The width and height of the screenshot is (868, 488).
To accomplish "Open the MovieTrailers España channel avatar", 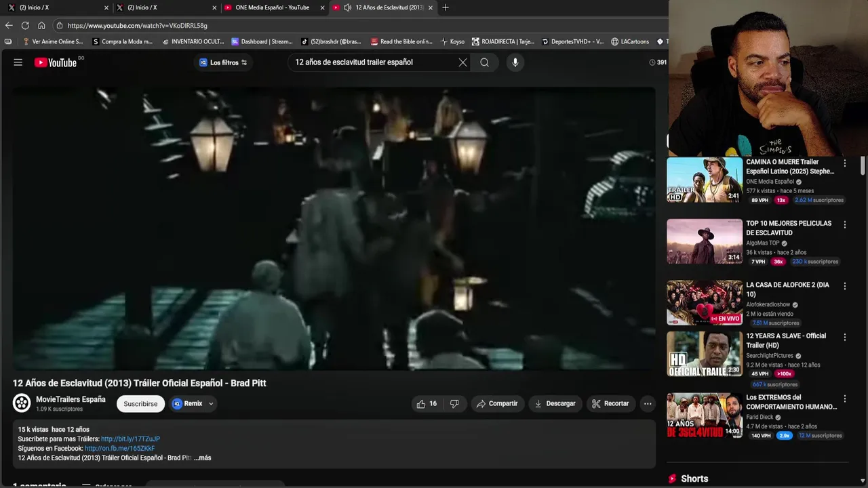I will pos(22,403).
